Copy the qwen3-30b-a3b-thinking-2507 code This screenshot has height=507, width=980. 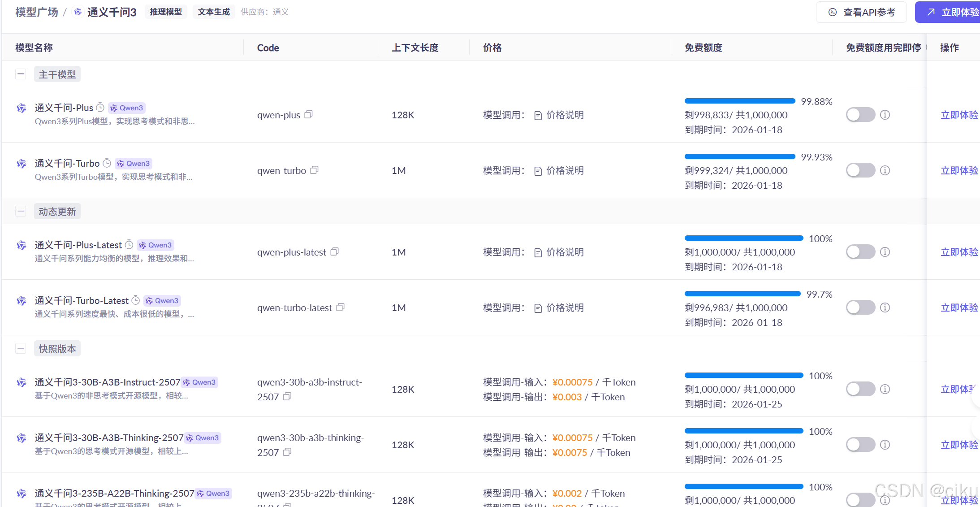[287, 452]
